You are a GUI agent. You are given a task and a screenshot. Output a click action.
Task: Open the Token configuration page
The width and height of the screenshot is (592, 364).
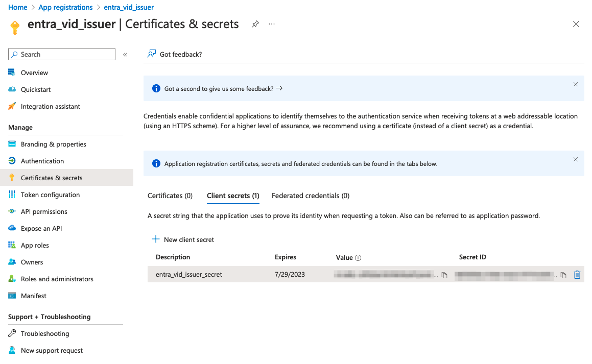coord(50,195)
